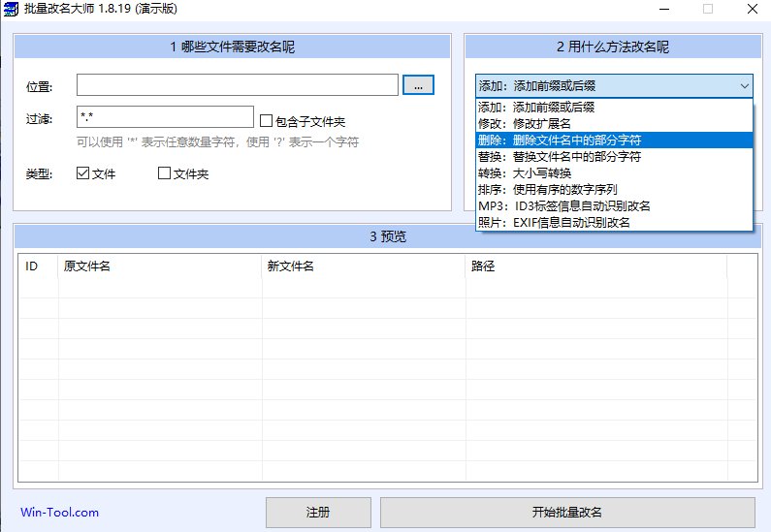
Task: Select 转换：大小写转换 option
Action: (x=614, y=172)
